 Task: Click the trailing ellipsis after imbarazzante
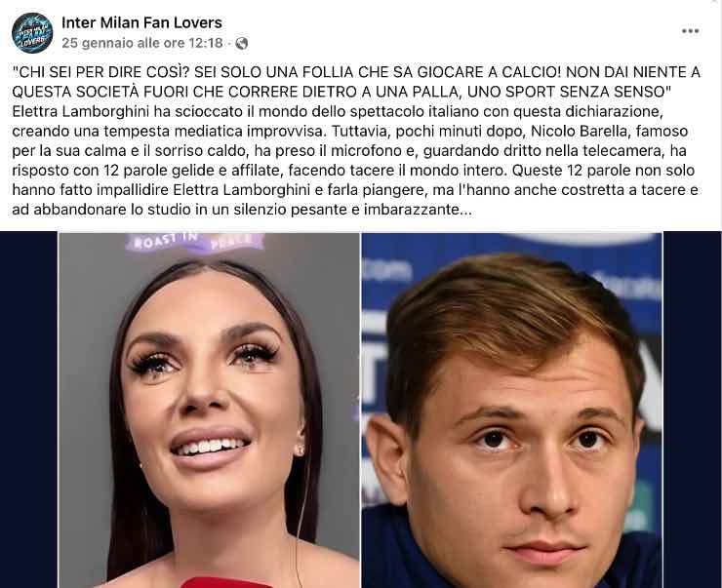466,210
